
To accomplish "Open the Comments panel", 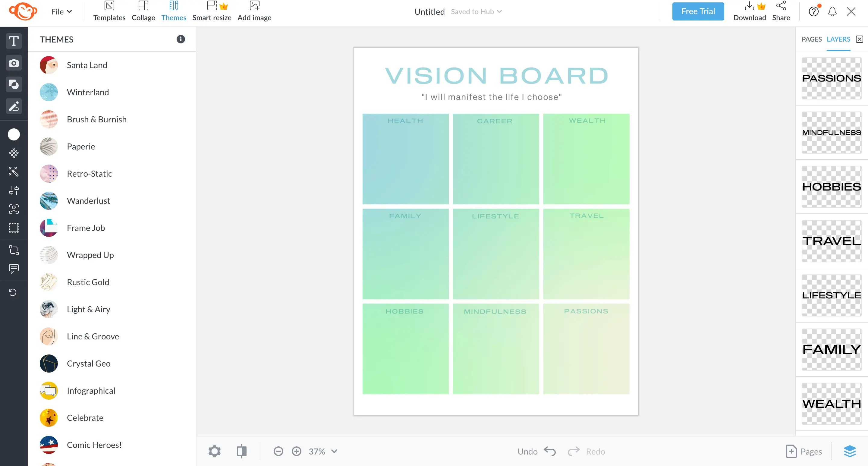I will pyautogui.click(x=14, y=268).
